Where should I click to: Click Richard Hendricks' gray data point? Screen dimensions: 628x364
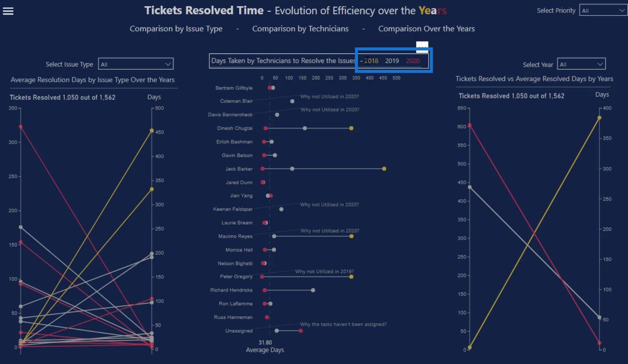pyautogui.click(x=313, y=290)
